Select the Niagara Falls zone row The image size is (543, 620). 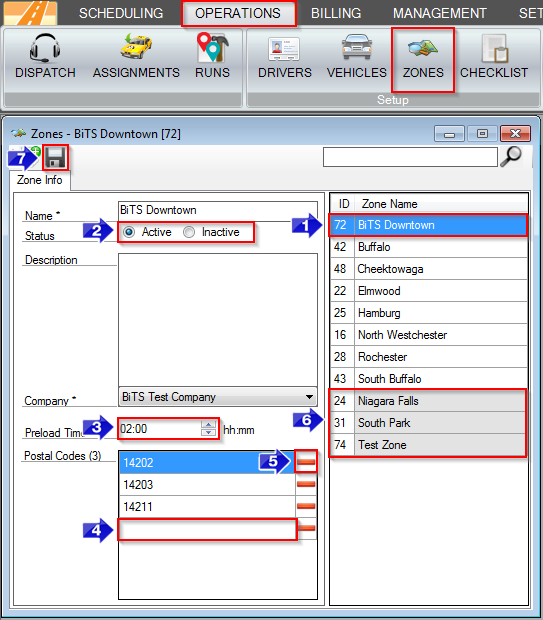pyautogui.click(x=429, y=401)
